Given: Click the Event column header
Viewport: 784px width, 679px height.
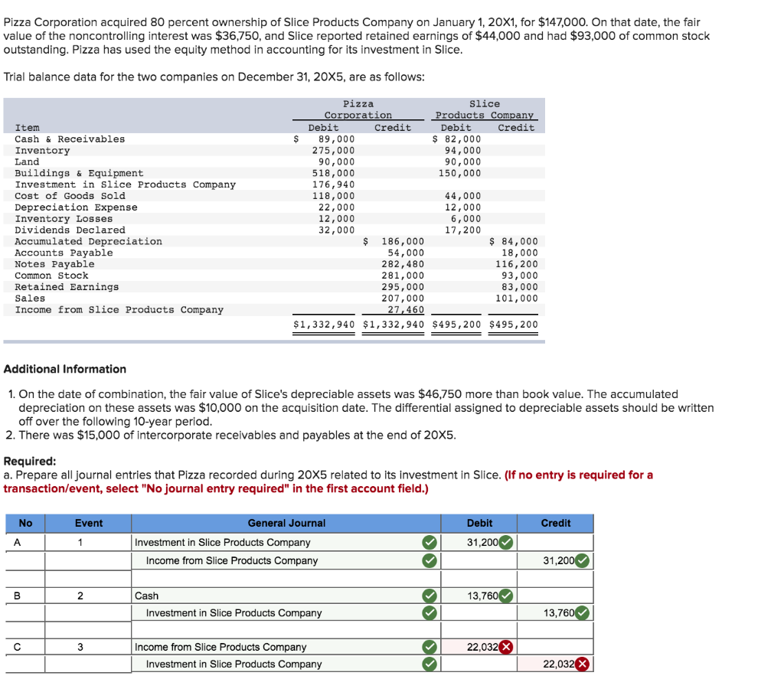Looking at the screenshot, I should (89, 523).
